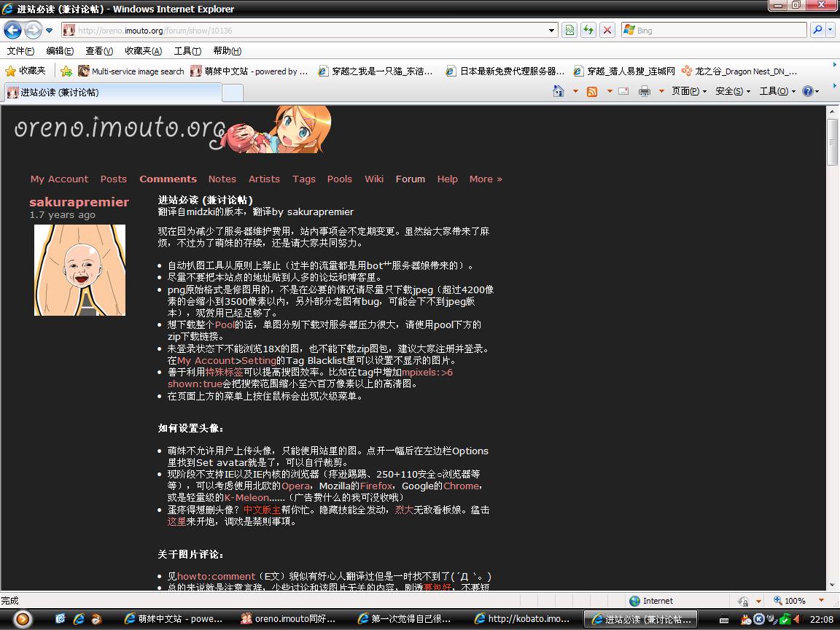Switch to oreno.imouto同好 taskbar window
The width and height of the screenshot is (840, 630).
point(289,619)
